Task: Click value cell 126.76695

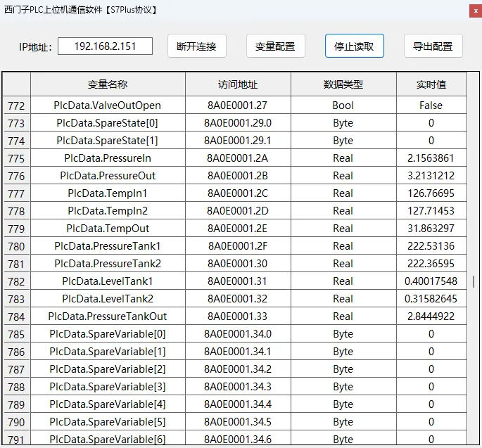Action: (x=431, y=193)
